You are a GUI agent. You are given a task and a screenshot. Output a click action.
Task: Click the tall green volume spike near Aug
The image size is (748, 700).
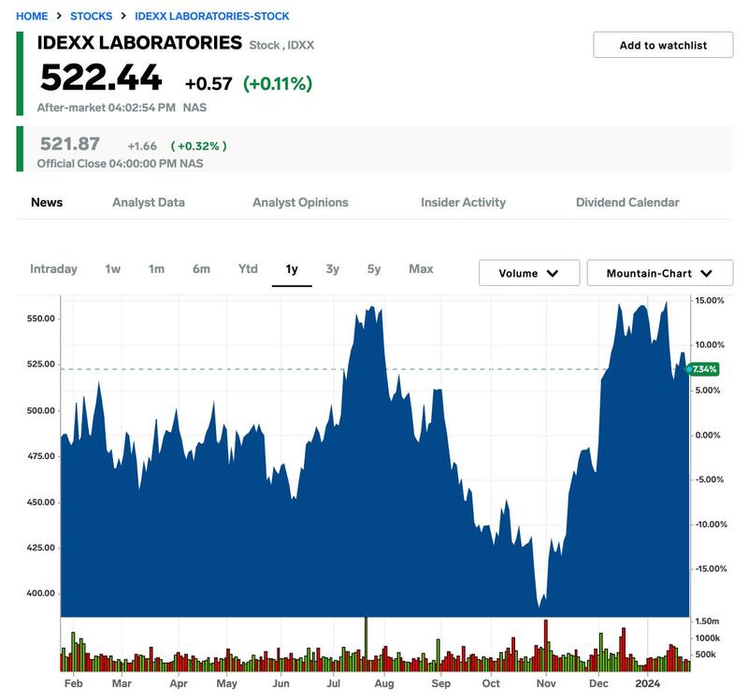[x=366, y=644]
